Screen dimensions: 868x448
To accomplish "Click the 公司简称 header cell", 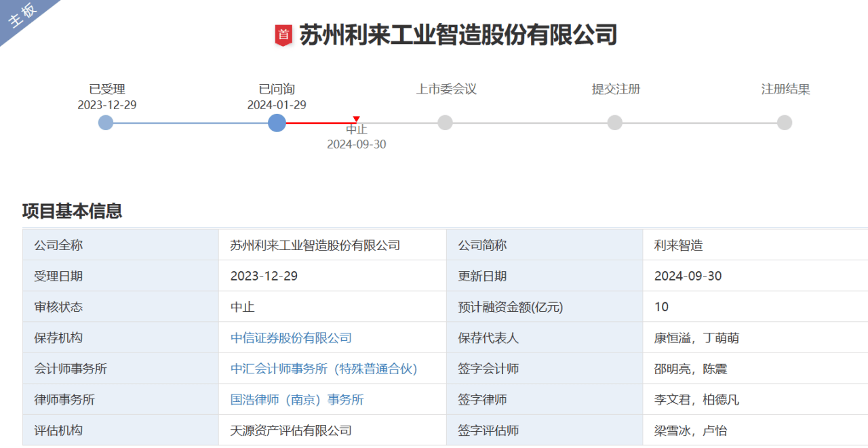I will (545, 245).
